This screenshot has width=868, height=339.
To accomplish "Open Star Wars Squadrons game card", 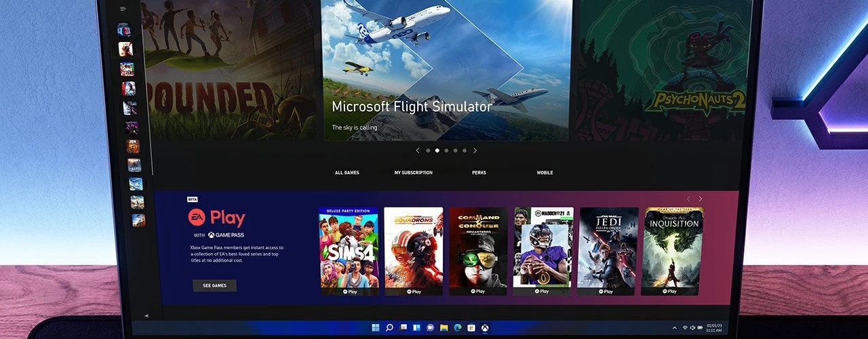I will (414, 251).
